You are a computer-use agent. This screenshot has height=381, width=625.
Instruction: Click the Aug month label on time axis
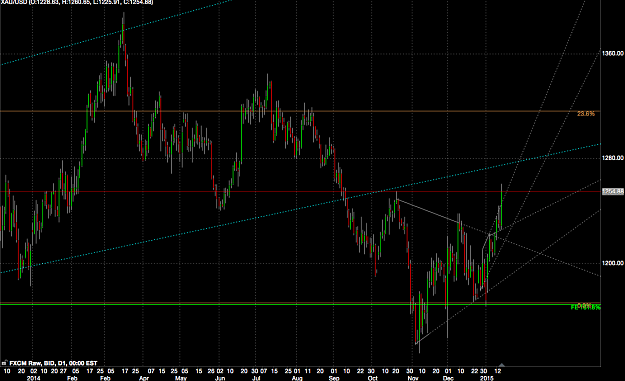point(297,378)
